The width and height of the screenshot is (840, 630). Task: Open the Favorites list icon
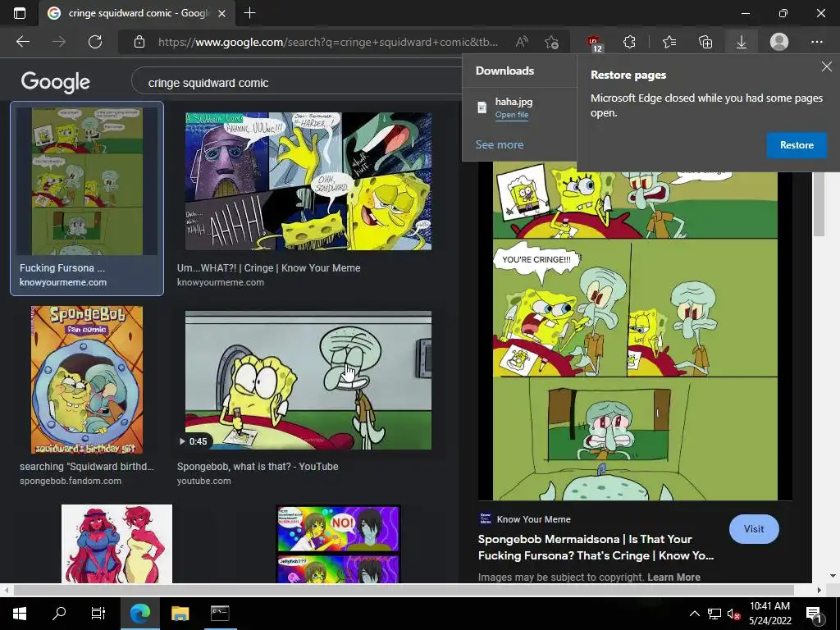[669, 42]
